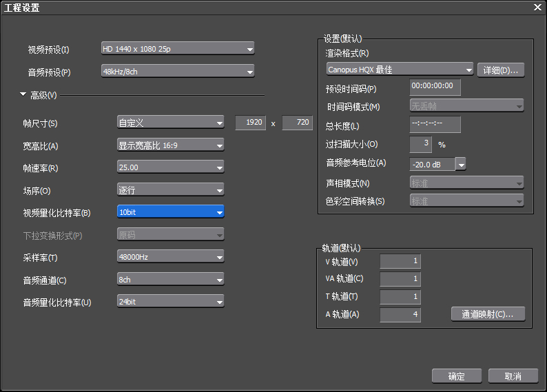Screen dimensions: 547x392
Task: Open the 视频预设 dropdown
Action: point(178,49)
